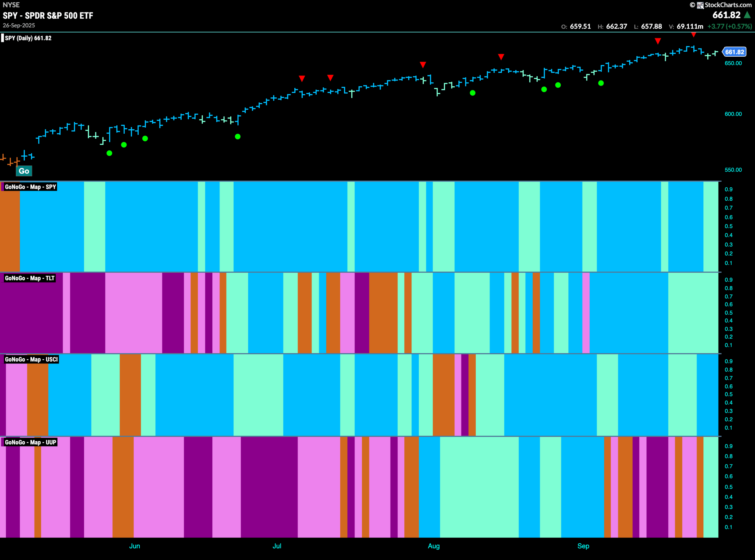The width and height of the screenshot is (755, 560).
Task: Click the Aug label on the time axis
Action: (434, 546)
